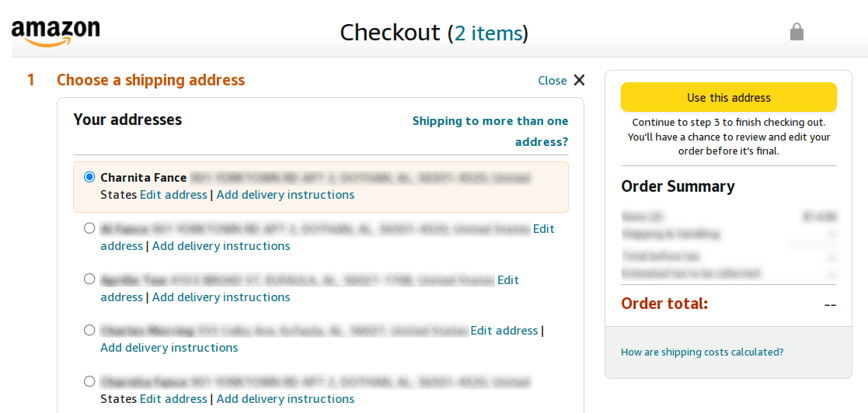Click Edit address on fourth address
Viewport: 868px width, 413px height.
(x=504, y=331)
